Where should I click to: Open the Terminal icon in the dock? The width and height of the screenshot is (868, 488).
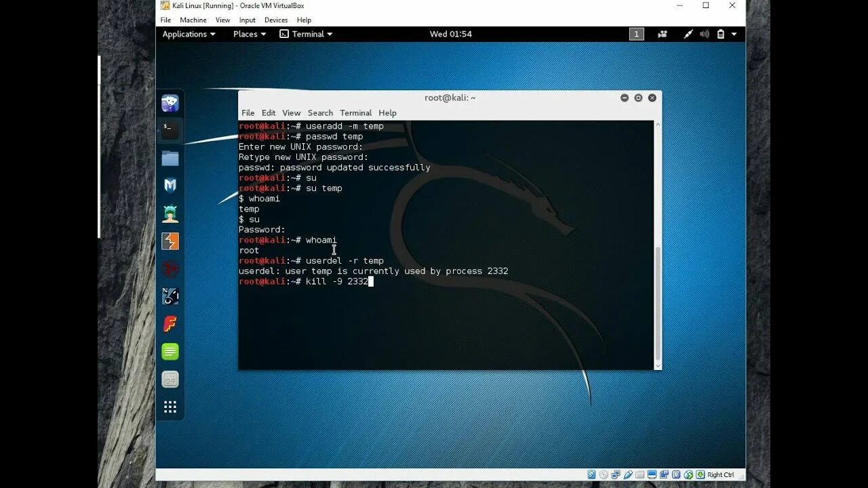tap(170, 130)
